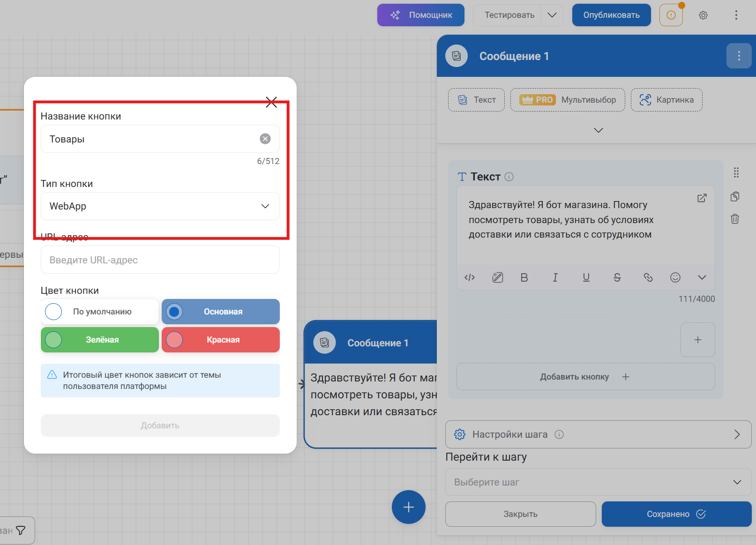Click the dashed plus box under text editor
This screenshot has height=545, width=756.
pos(697,340)
